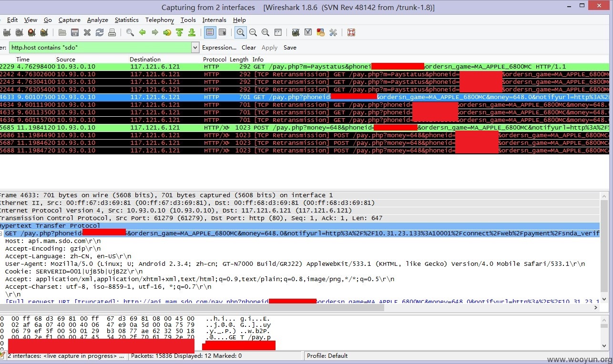Open the View menu
This screenshot has height=364, width=613.
tap(31, 20)
